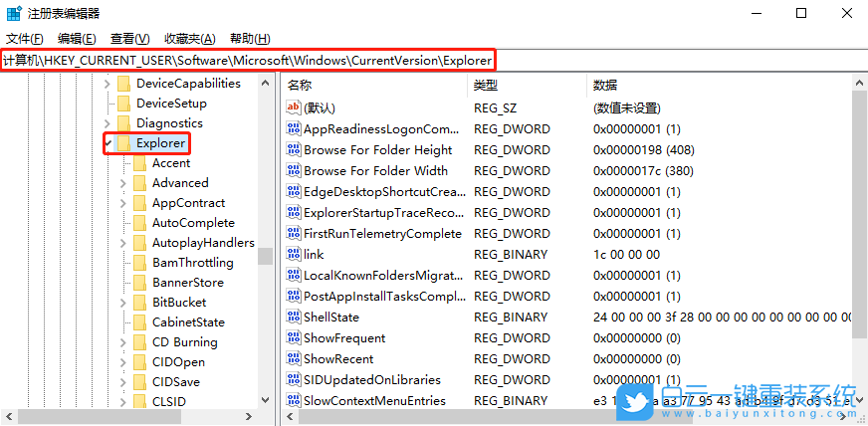Screen dimensions: 868x426
Task: Select the ExplorerStartupTraceReco value name
Action: pyautogui.click(x=383, y=213)
